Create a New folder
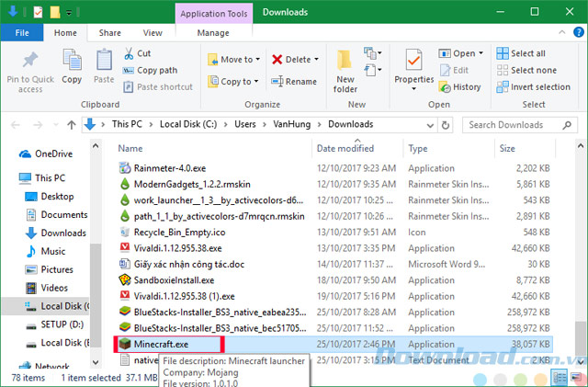Screen dimensions: 588x387 point(345,72)
